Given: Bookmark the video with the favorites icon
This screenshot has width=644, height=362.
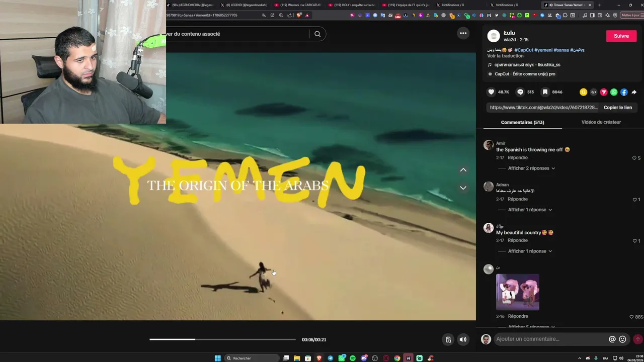Looking at the screenshot, I should [x=545, y=92].
